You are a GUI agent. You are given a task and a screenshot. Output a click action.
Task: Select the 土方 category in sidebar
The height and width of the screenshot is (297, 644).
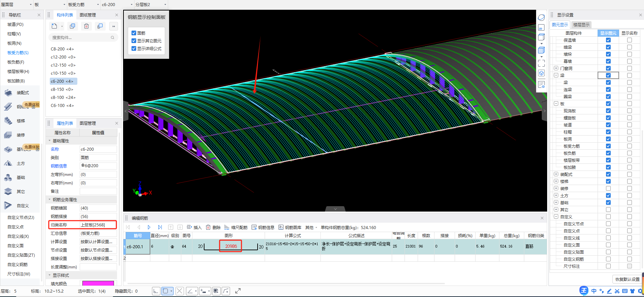pos(20,163)
